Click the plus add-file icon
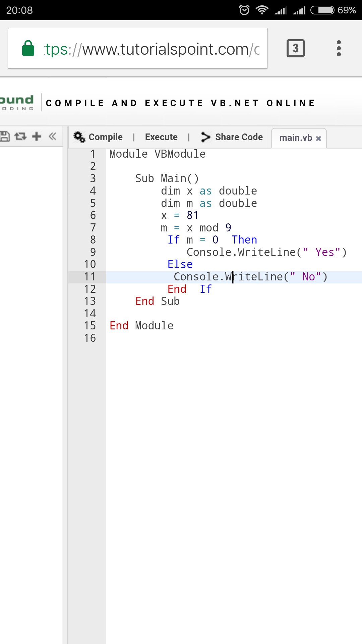Image resolution: width=362 pixels, height=644 pixels. (37, 136)
